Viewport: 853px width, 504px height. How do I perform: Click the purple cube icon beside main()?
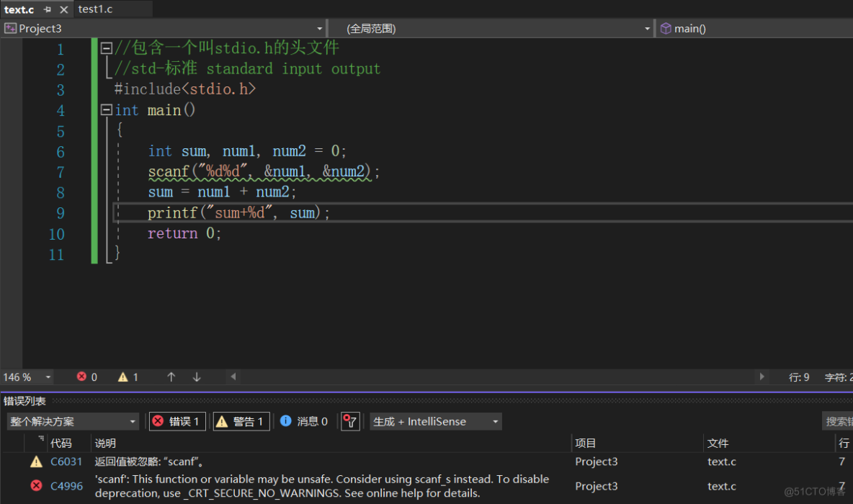[x=664, y=28]
